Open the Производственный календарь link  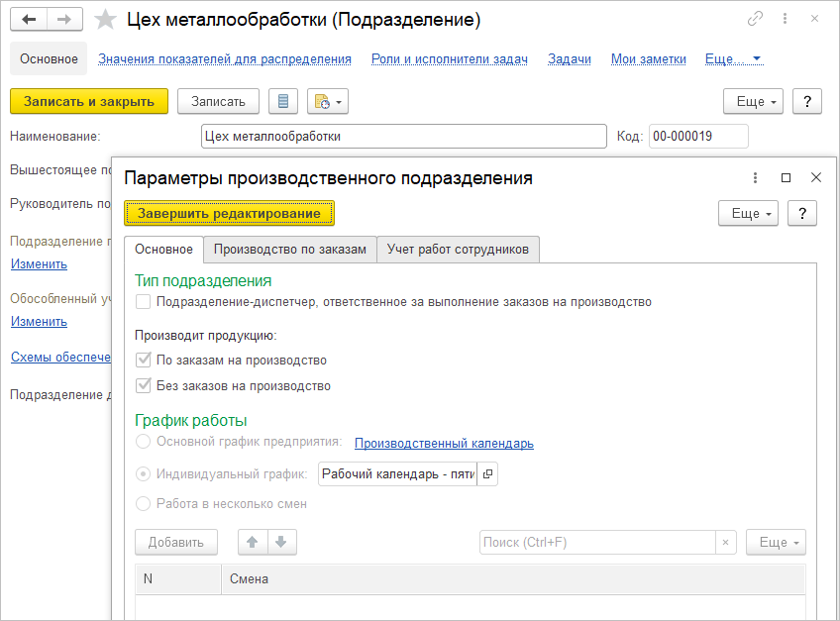point(444,443)
